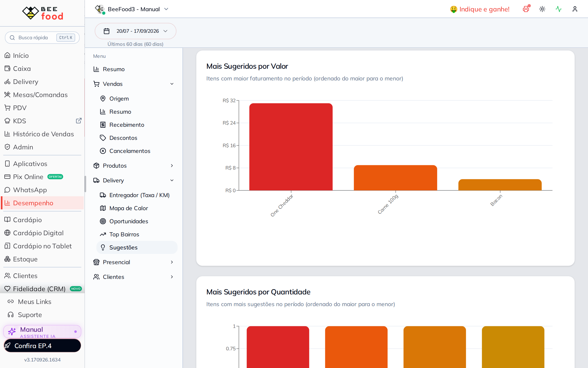Open the BeeFood3 - Manual store dropdown
Screen dimensions: 588x368
[132, 9]
